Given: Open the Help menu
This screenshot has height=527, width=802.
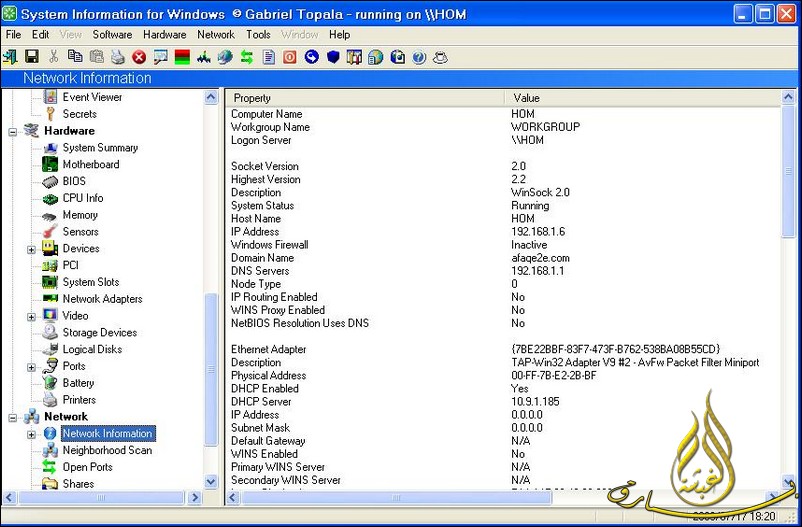Looking at the screenshot, I should pyautogui.click(x=340, y=34).
